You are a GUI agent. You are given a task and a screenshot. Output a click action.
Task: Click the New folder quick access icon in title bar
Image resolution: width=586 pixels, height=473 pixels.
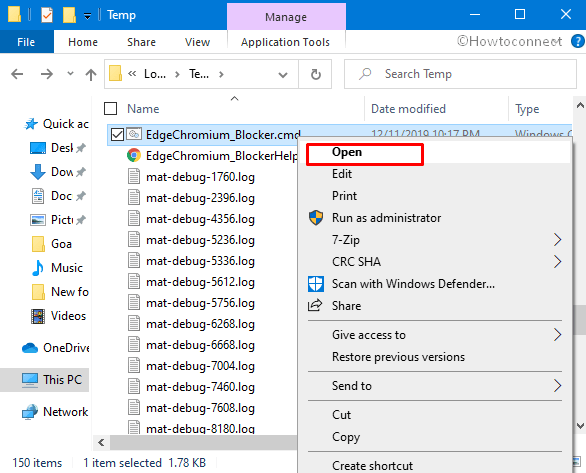pyautogui.click(x=69, y=15)
